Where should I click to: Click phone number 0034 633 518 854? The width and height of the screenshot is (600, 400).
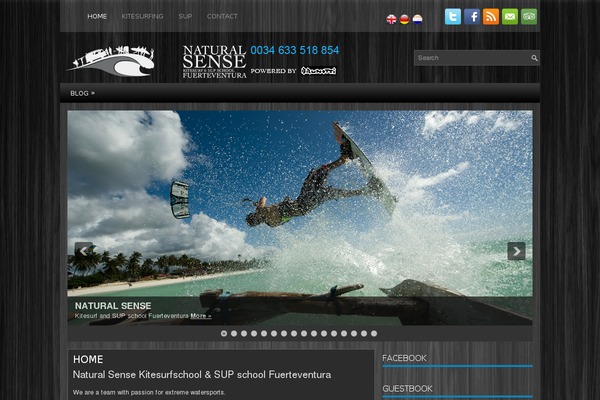(x=295, y=50)
